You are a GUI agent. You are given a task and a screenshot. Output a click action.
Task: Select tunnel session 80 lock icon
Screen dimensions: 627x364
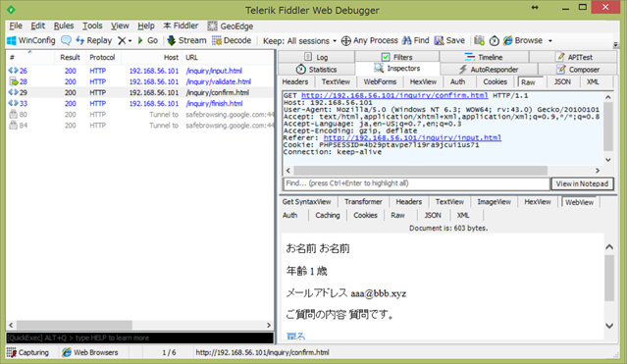[x=13, y=115]
